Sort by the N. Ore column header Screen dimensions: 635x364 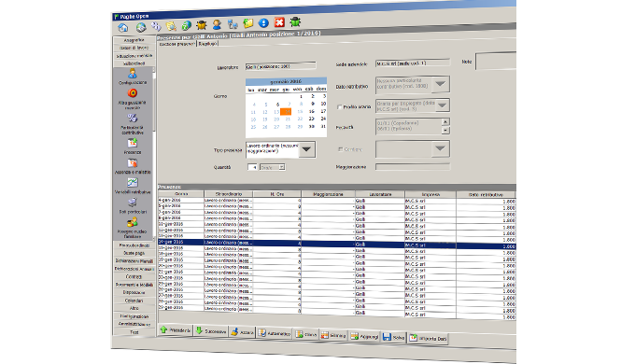(x=277, y=194)
